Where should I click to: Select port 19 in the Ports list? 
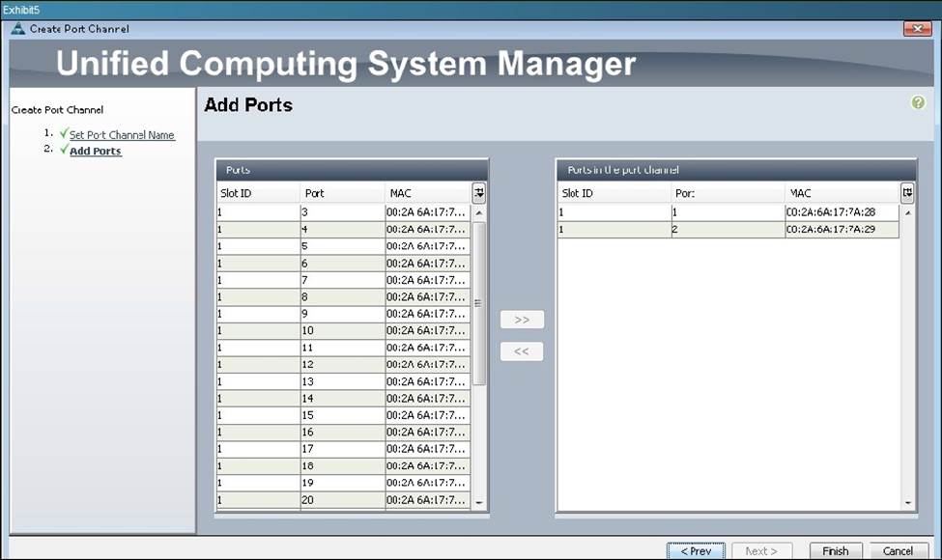pyautogui.click(x=344, y=483)
